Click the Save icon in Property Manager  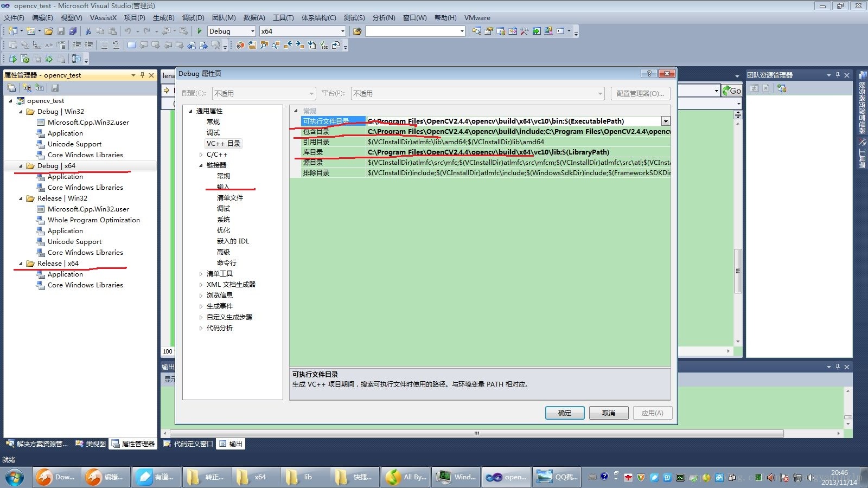click(54, 87)
